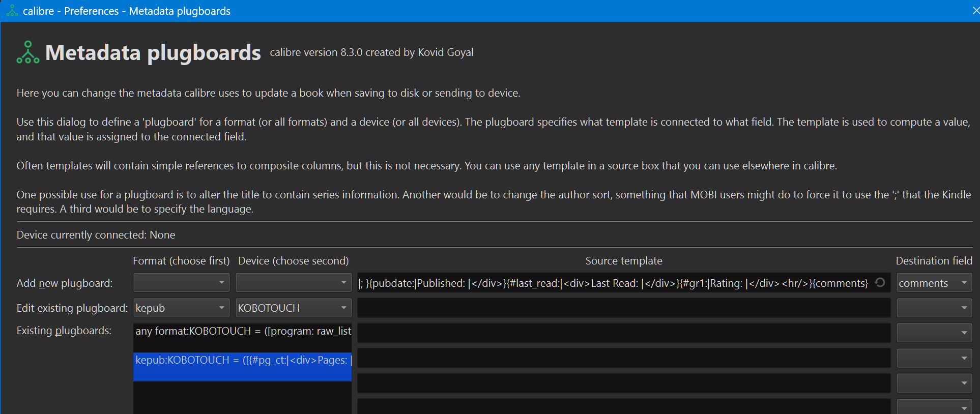The width and height of the screenshot is (980, 414).
Task: Click the fourth source template field
Action: point(623,358)
